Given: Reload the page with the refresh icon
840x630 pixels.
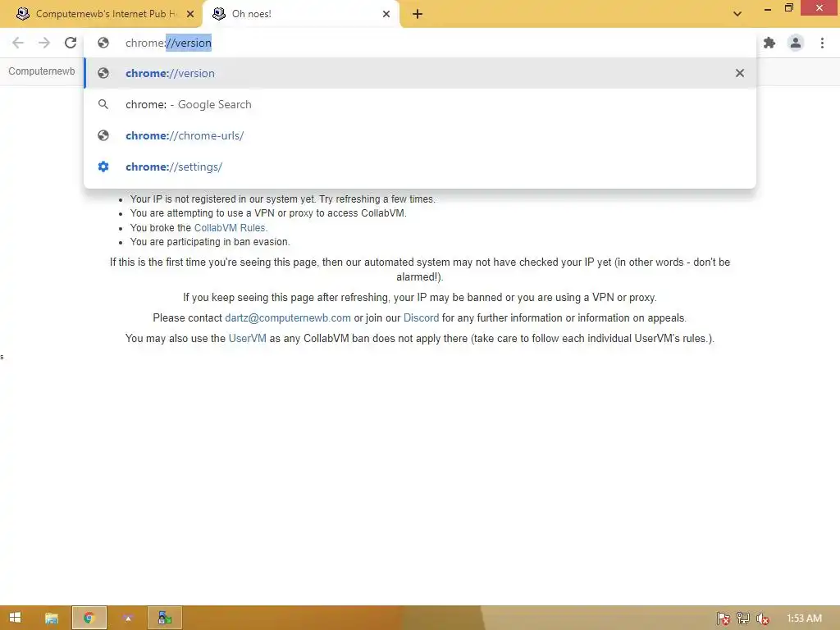Looking at the screenshot, I should (x=71, y=43).
